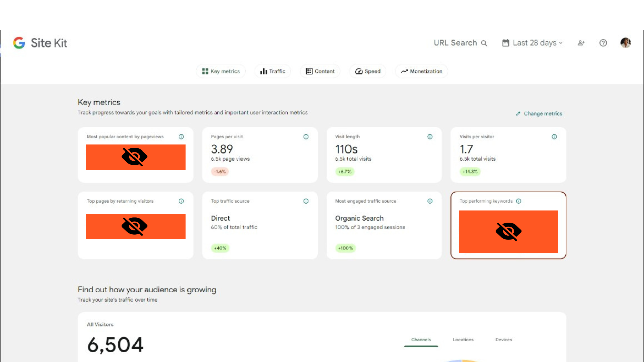Open the help question mark icon

603,43
